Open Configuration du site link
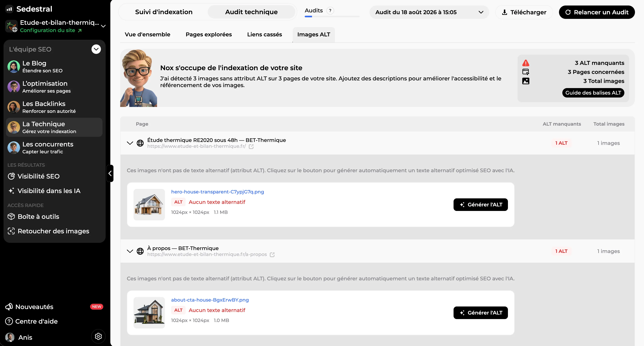Viewport: 644px width, 346px height. (51, 30)
